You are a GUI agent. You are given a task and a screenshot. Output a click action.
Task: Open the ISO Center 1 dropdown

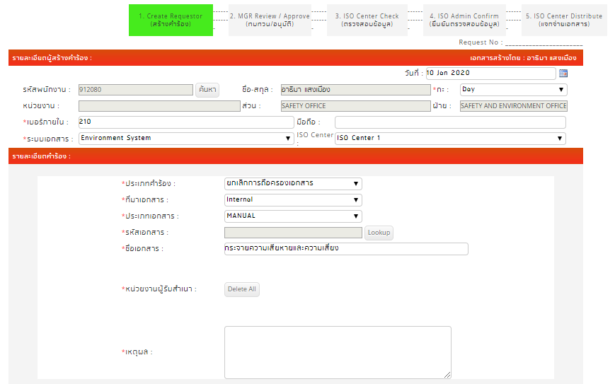click(450, 138)
